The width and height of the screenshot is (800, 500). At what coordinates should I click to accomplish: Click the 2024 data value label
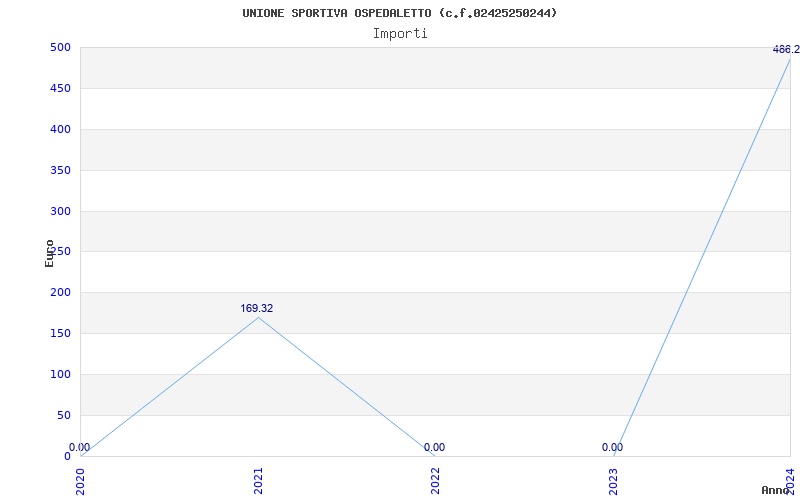click(x=786, y=49)
